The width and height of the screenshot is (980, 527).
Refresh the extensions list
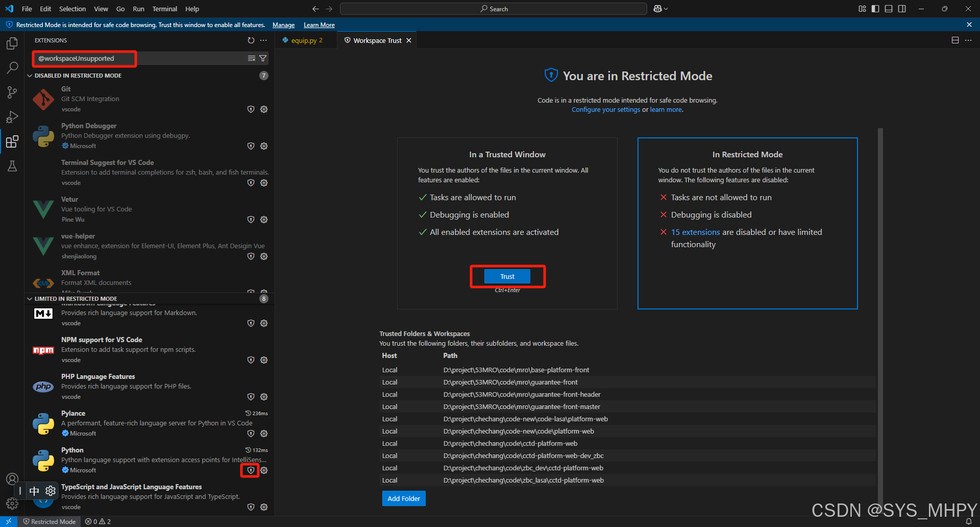[251, 40]
